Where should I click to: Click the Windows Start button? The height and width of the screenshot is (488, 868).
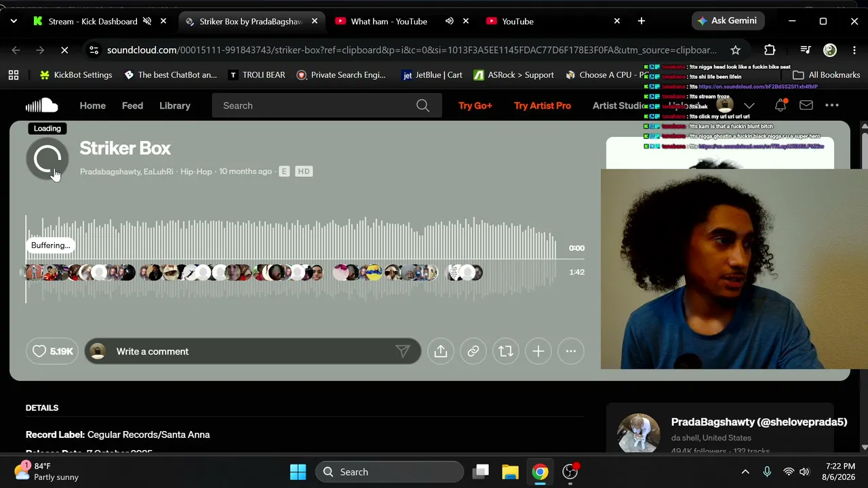point(298,472)
